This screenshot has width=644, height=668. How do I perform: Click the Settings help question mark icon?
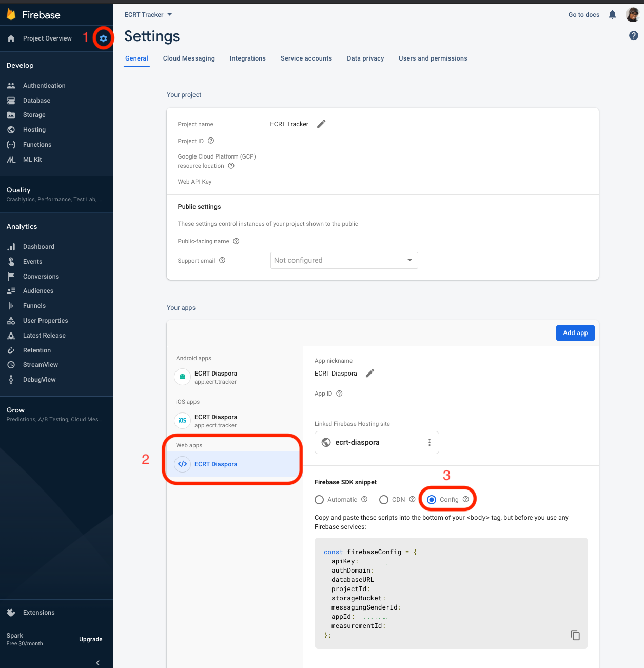[x=634, y=35]
